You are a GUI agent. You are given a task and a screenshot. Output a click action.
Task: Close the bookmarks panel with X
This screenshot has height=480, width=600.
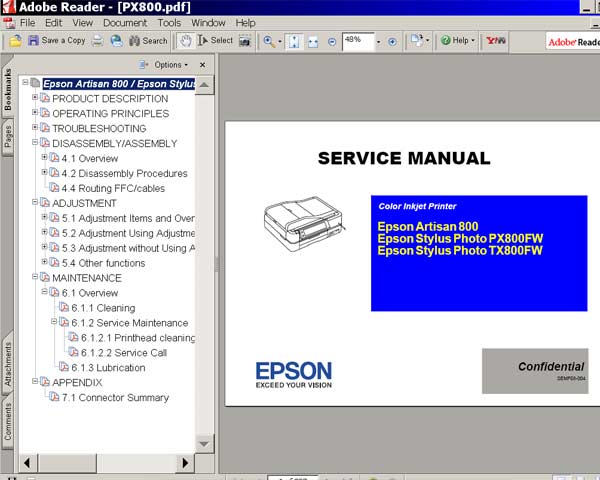point(202,65)
